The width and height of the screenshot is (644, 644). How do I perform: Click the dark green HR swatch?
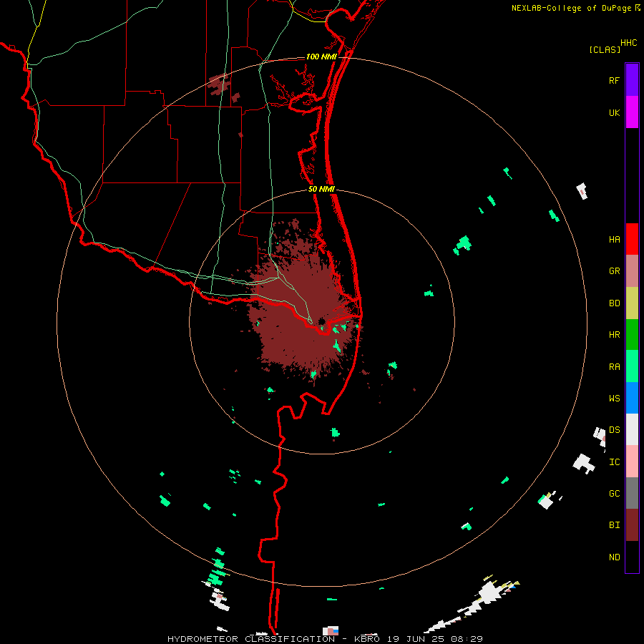(x=632, y=335)
